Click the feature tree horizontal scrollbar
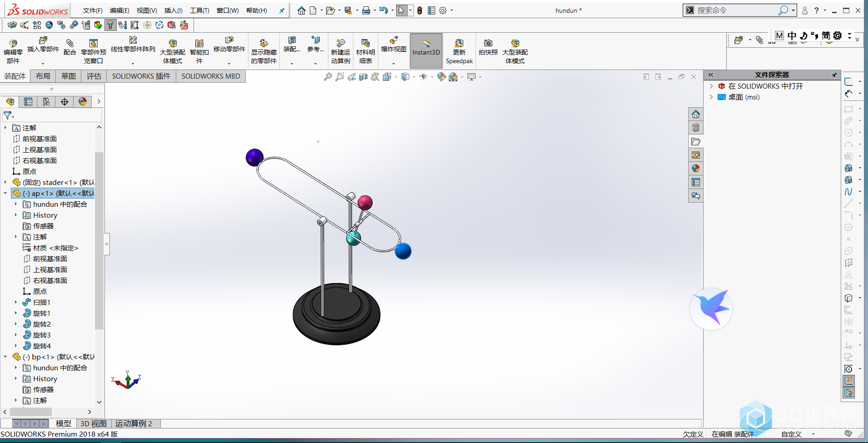 point(30,412)
